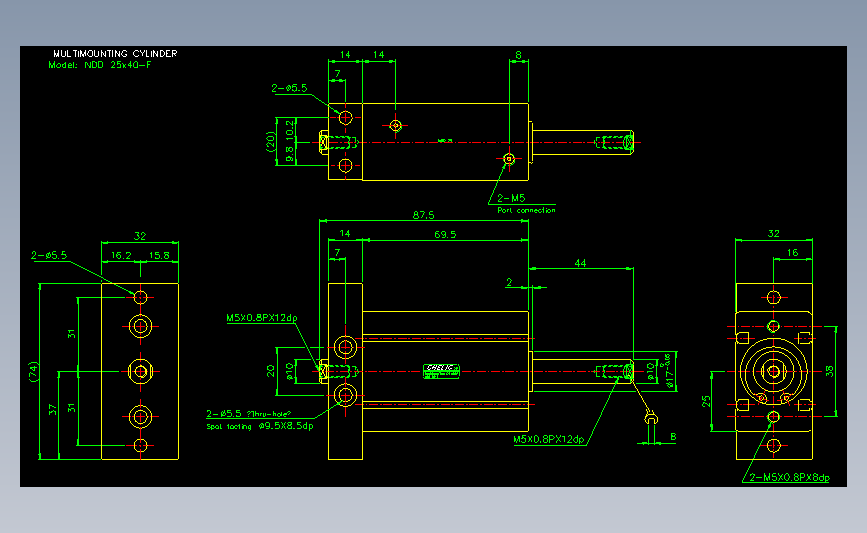This screenshot has width=867, height=533.
Task: Select the 10.2 vertical dimension
Action: click(290, 129)
